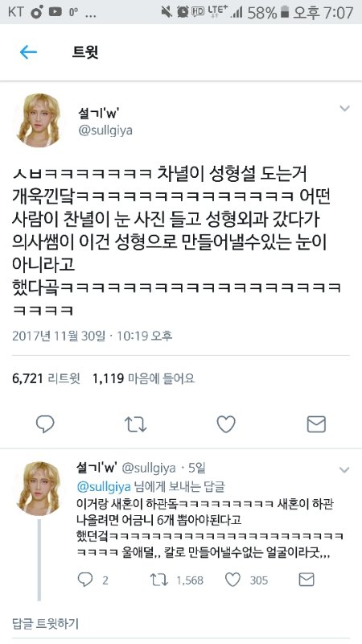Share main tweet via the envelope icon
The height and width of the screenshot is (644, 362).
click(x=316, y=424)
